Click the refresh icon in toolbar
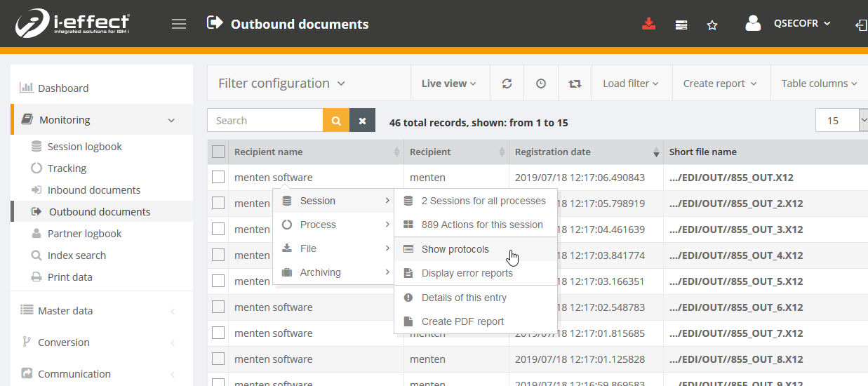The height and width of the screenshot is (386, 868). [x=507, y=84]
